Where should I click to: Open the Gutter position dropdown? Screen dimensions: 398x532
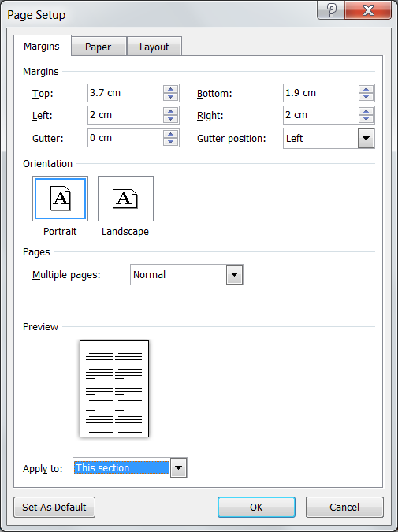pyautogui.click(x=366, y=138)
